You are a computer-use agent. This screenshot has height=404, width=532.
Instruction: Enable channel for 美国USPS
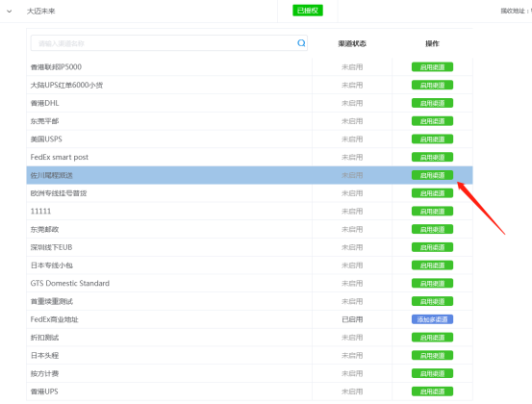tap(432, 139)
